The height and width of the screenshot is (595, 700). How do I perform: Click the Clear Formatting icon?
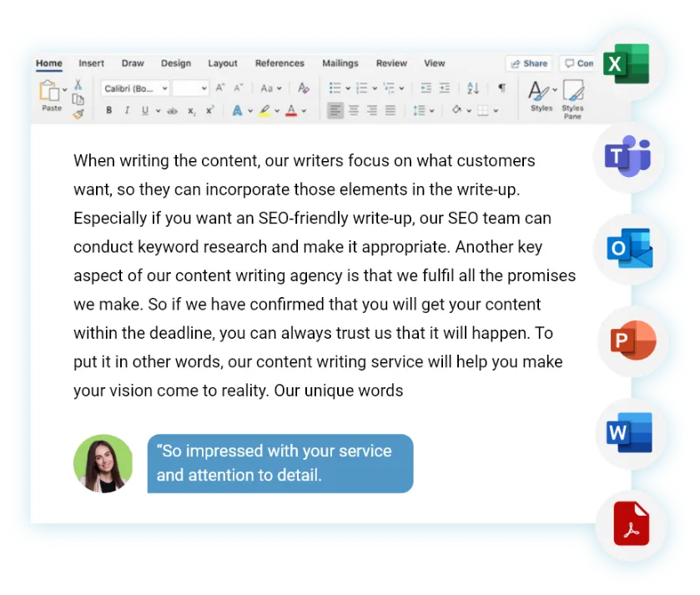click(x=304, y=88)
